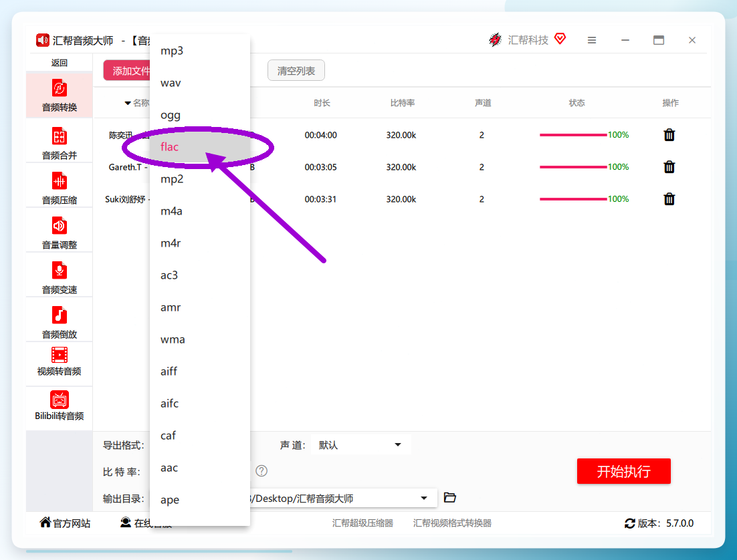Click the 状态 column header
737x560 pixels.
point(576,103)
